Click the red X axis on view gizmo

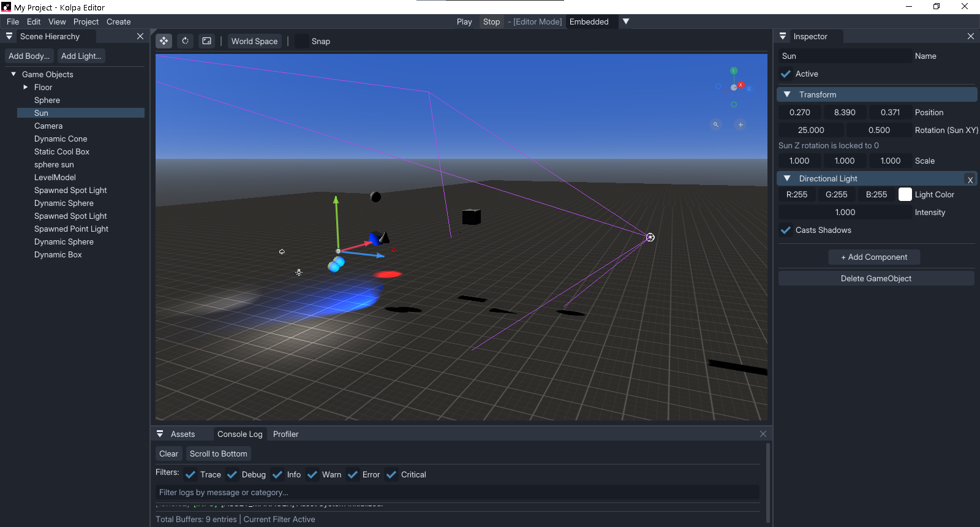741,85
